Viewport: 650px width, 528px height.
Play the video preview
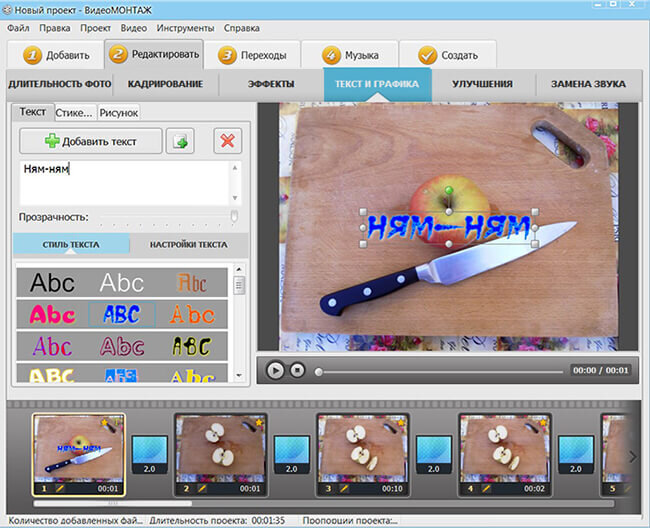[x=275, y=370]
